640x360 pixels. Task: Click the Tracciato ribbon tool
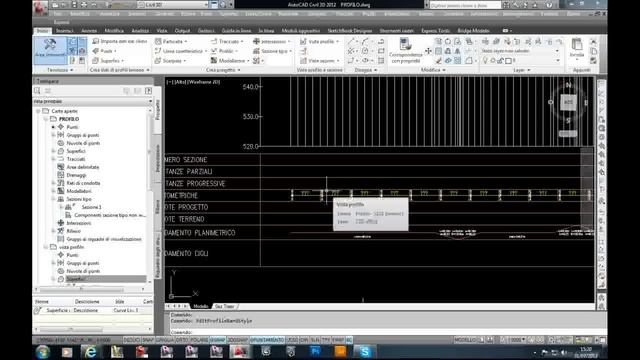pos(227,41)
